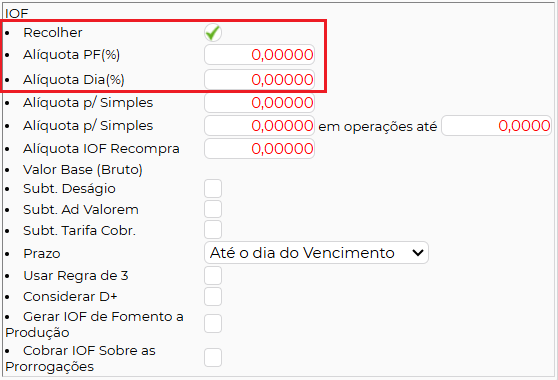Toggle the Considerar D+ checkbox
The image size is (558, 380).
click(x=213, y=297)
